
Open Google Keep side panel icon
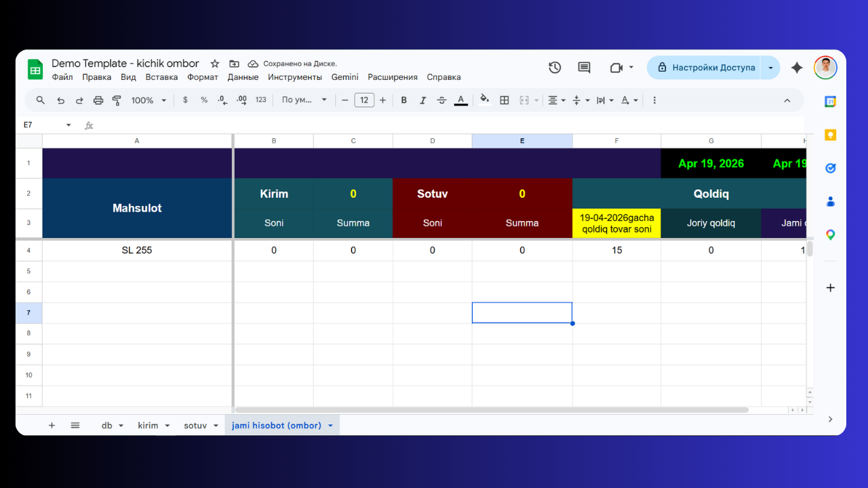pyautogui.click(x=830, y=135)
